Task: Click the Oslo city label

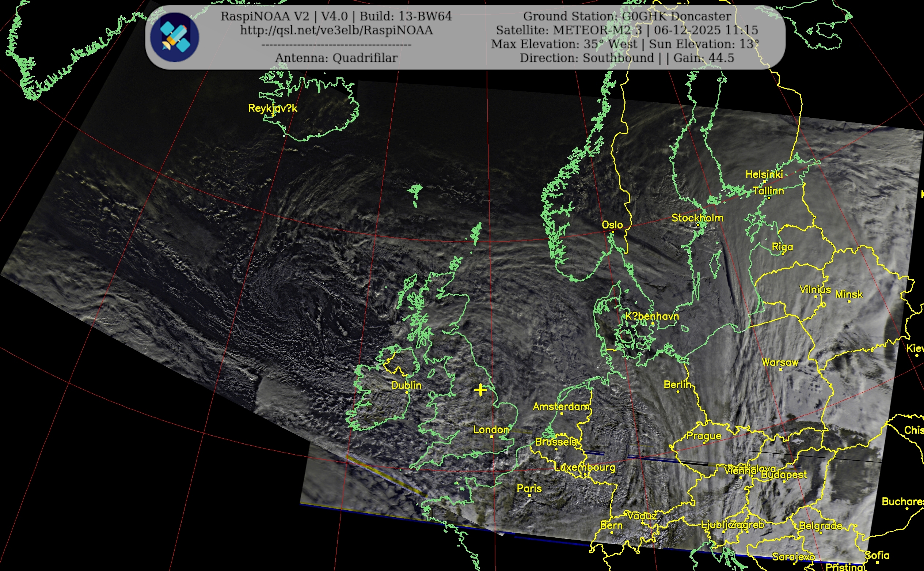Action: [612, 225]
